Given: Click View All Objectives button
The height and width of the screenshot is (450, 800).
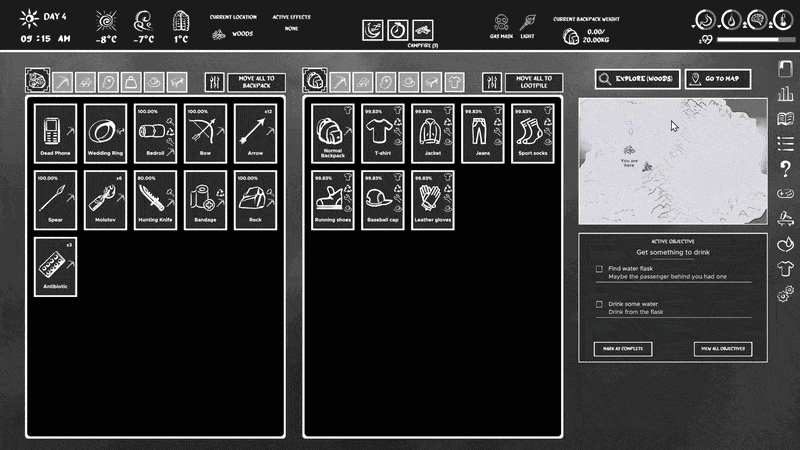Looking at the screenshot, I should point(723,349).
